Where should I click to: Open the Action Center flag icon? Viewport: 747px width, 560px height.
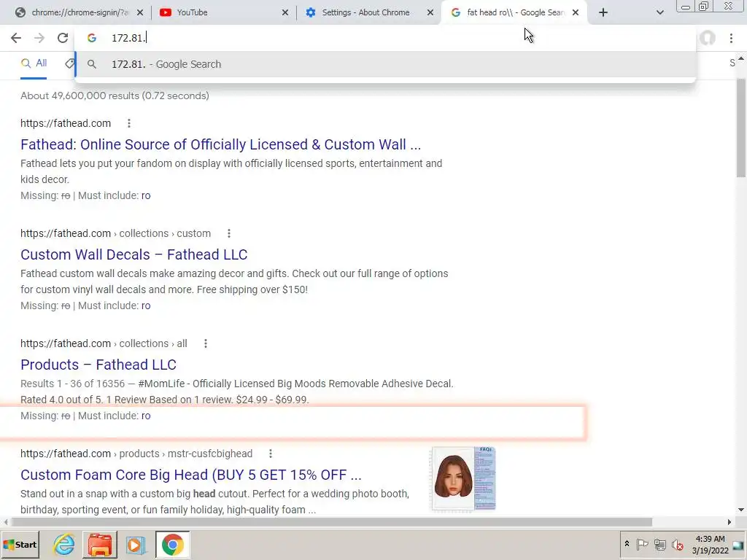tap(642, 544)
